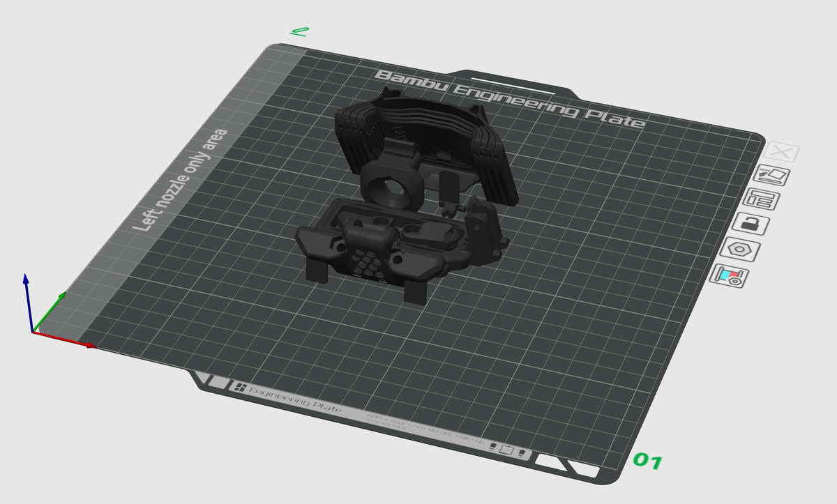Viewport: 837px width, 504px height.
Task: Arrange objects on this plate
Action: click(x=762, y=199)
